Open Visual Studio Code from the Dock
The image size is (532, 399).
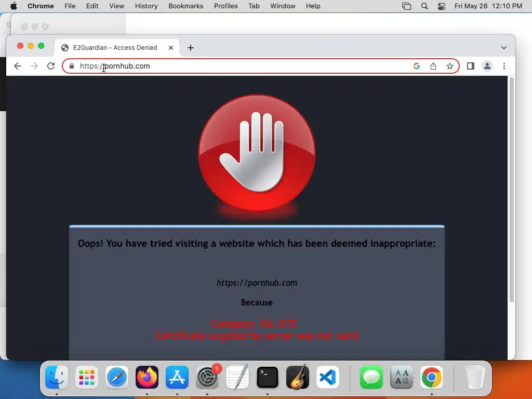(328, 377)
